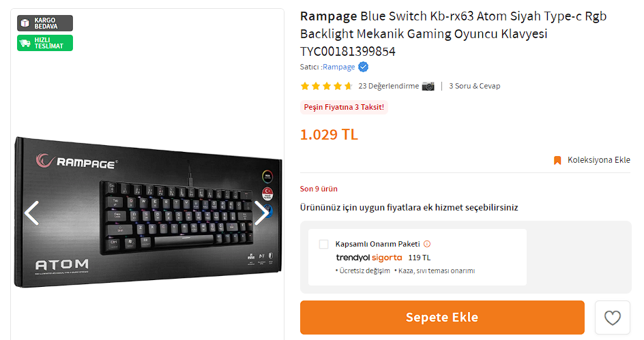Go to the previous product image arrow
The height and width of the screenshot is (340, 644).
31,213
